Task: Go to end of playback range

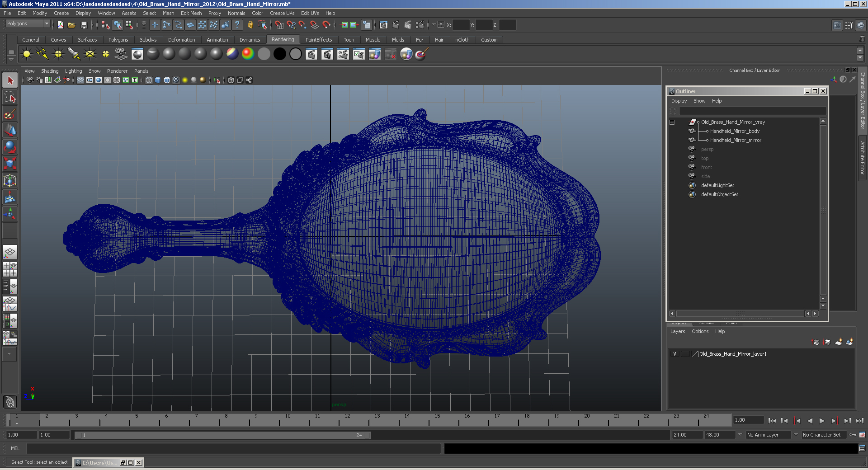Action: 860,421
